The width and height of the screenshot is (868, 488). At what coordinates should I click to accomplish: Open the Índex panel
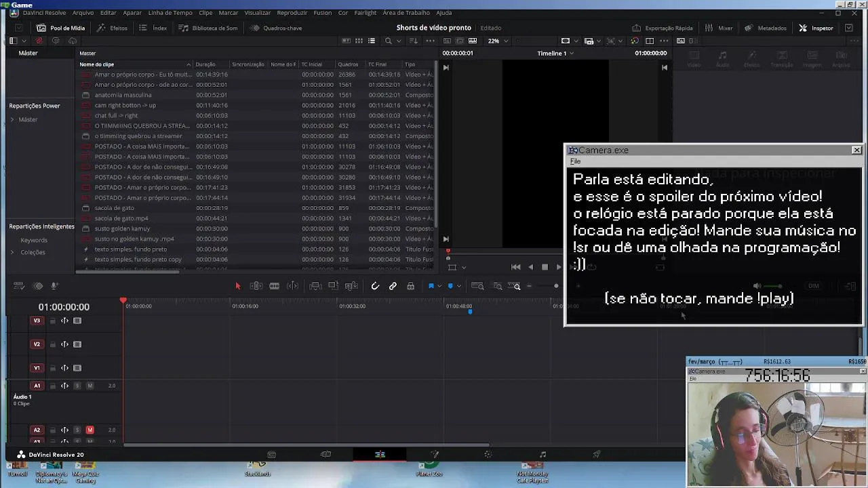tap(153, 28)
